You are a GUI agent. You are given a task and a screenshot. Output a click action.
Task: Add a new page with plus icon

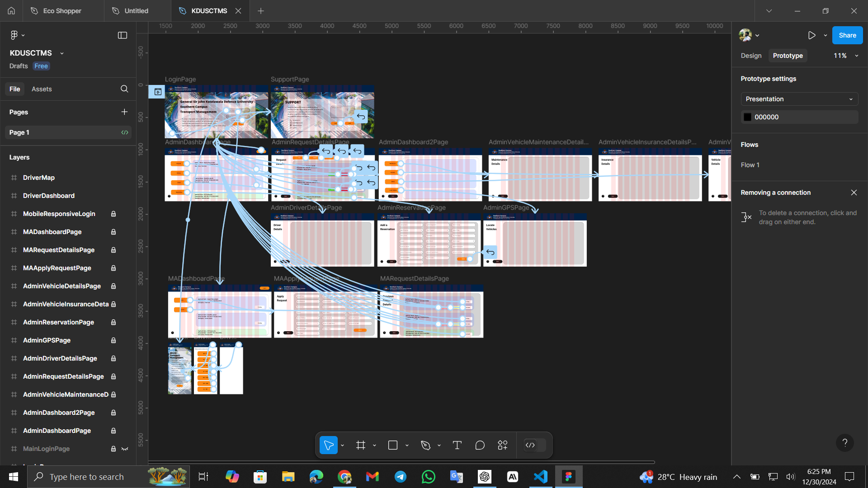124,112
